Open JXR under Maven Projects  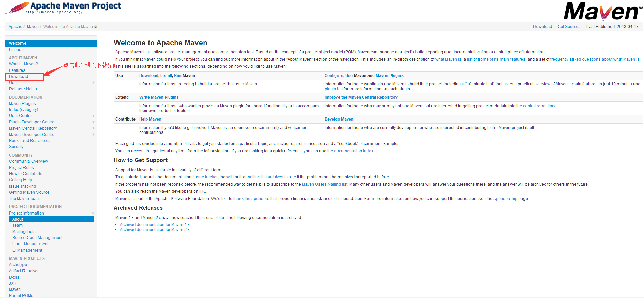coord(13,283)
